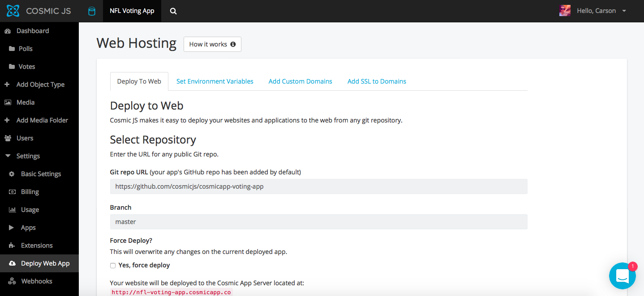This screenshot has height=296, width=644.
Task: Switch to the Add Custom Domains tab
Action: coord(300,81)
